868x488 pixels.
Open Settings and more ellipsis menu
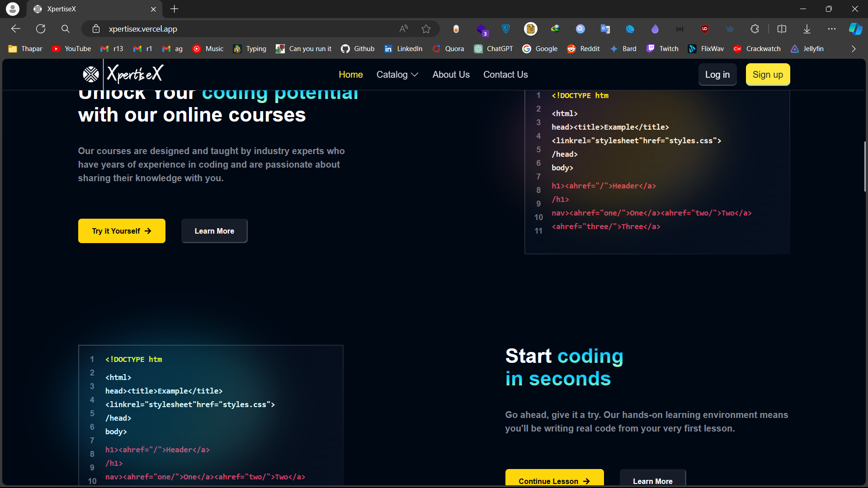point(832,29)
